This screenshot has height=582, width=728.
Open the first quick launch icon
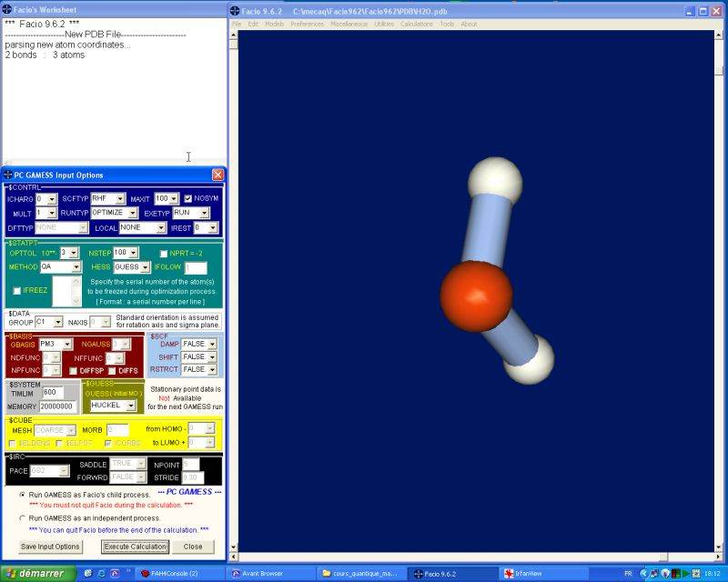88,573
